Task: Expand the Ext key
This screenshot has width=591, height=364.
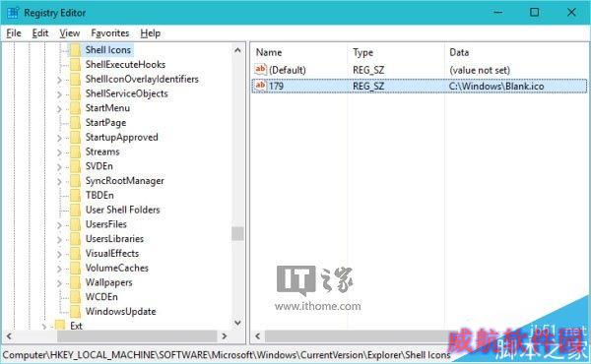Action: [44, 327]
